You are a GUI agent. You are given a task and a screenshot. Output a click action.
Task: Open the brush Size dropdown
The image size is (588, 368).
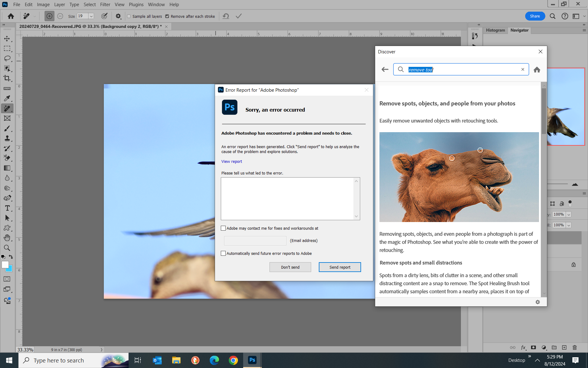91,16
